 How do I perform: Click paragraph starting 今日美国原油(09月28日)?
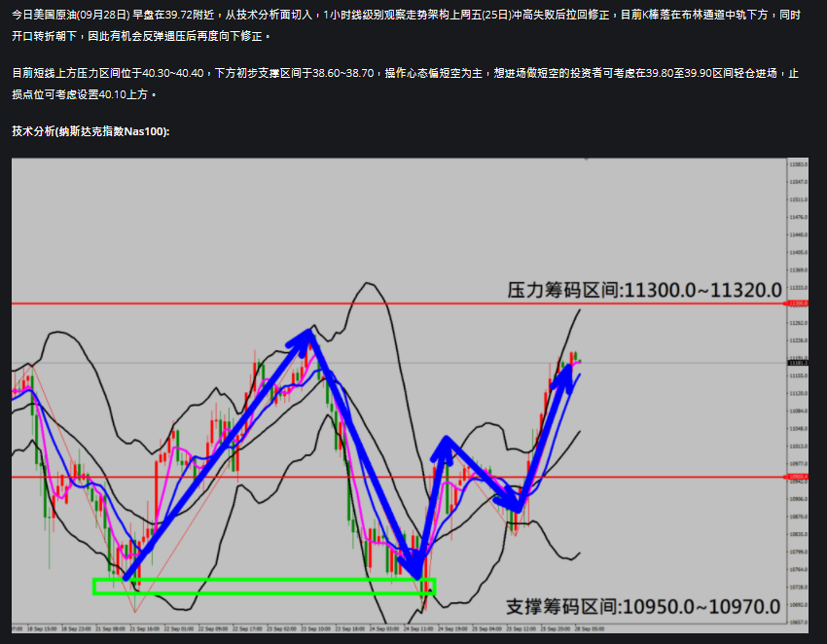click(406, 25)
